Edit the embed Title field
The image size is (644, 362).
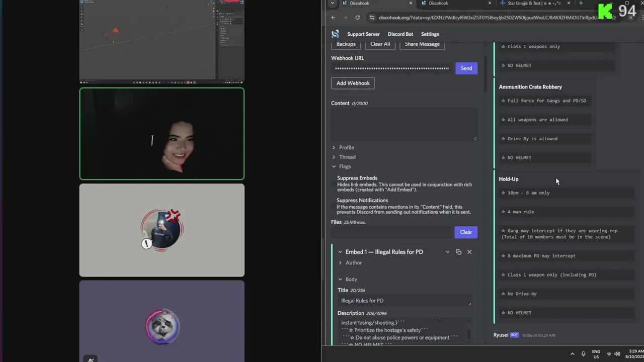click(405, 301)
